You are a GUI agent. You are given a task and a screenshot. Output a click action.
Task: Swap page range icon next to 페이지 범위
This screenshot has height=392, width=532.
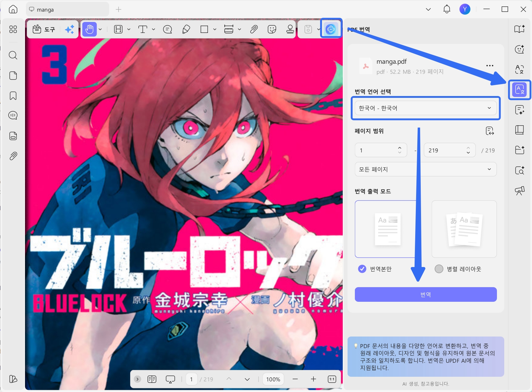coord(490,131)
